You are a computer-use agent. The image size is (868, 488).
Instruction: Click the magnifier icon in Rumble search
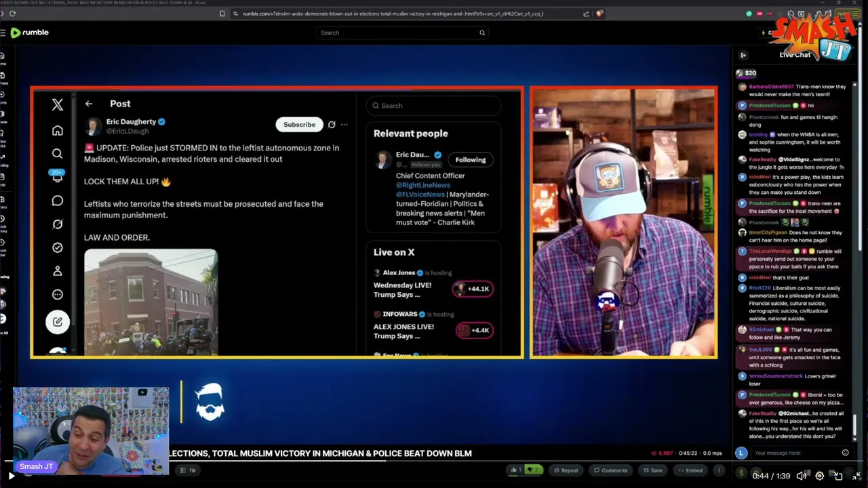482,33
